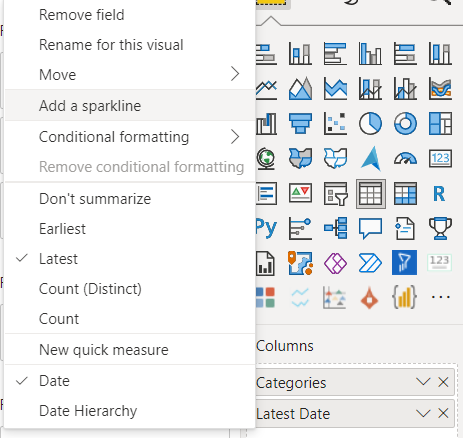Select the clustered column chart visual
Viewport: 463px width, 438px height.
(370, 53)
